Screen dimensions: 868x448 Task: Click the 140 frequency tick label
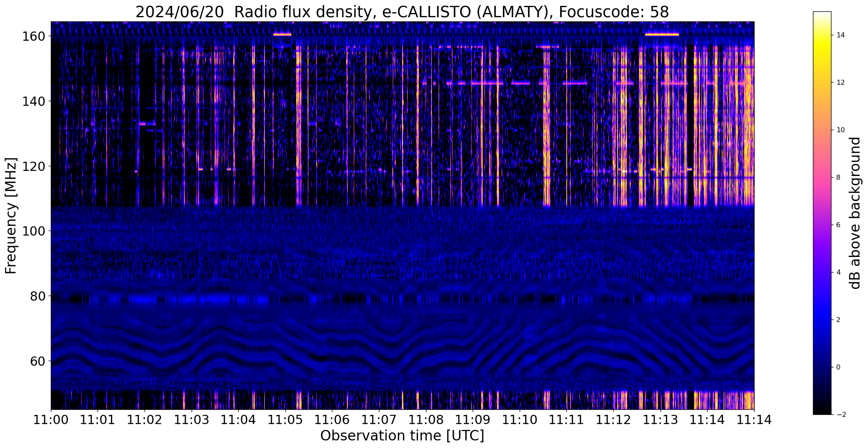pyautogui.click(x=34, y=101)
